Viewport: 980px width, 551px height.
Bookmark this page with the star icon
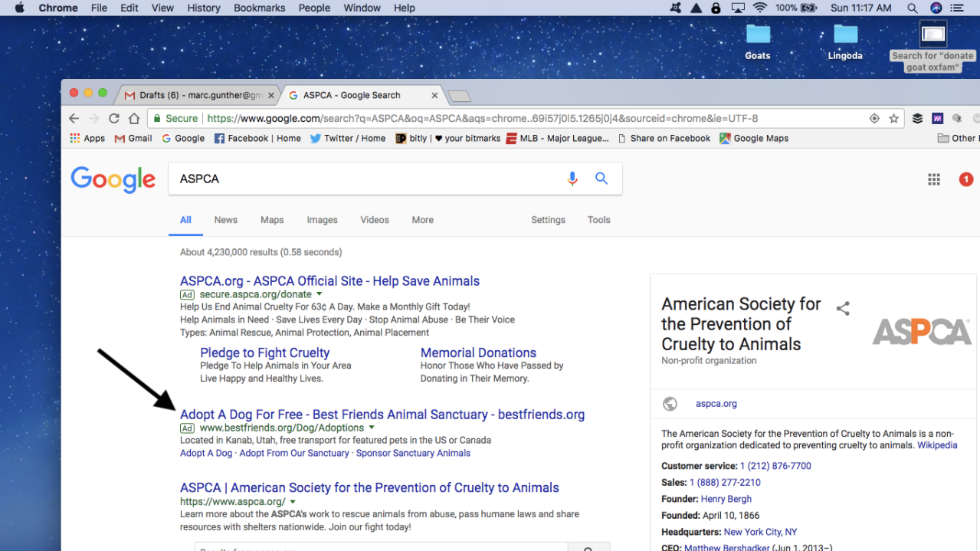coord(893,119)
